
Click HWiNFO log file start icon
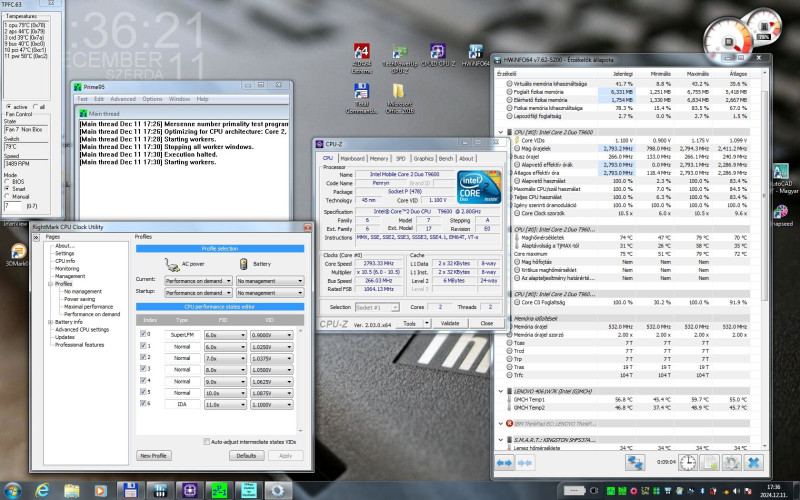(709, 462)
